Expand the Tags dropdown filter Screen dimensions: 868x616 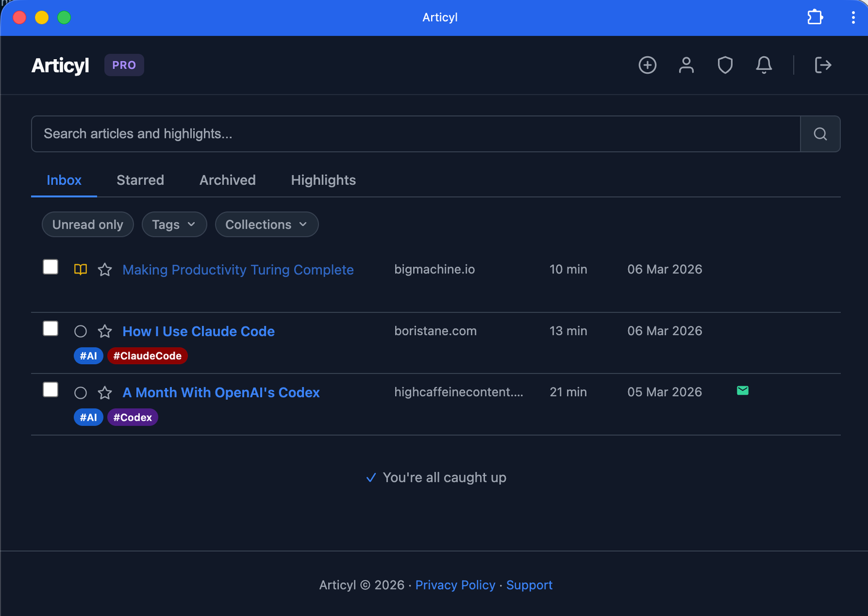[174, 225]
